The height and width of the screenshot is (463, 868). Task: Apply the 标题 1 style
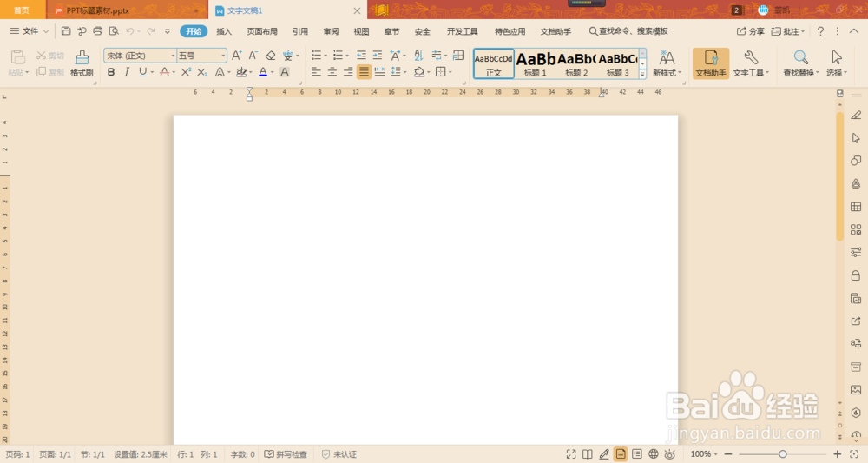(535, 63)
